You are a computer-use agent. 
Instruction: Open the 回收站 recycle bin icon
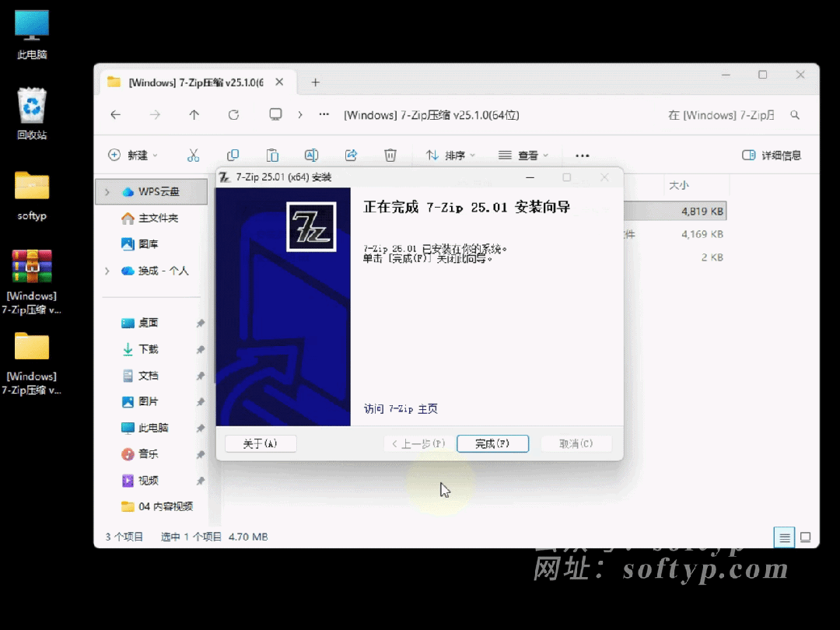[32, 114]
